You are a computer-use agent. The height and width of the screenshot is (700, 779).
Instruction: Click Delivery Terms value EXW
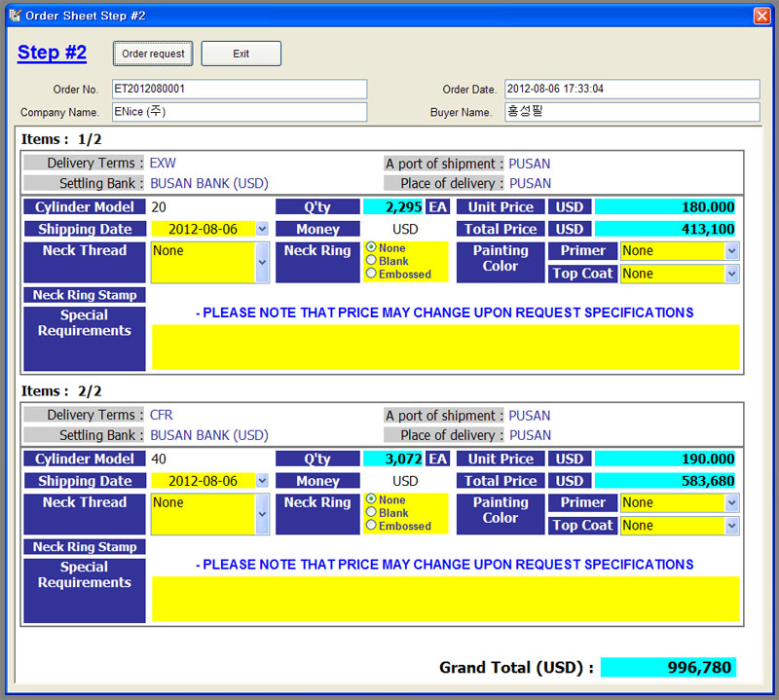pos(163,163)
